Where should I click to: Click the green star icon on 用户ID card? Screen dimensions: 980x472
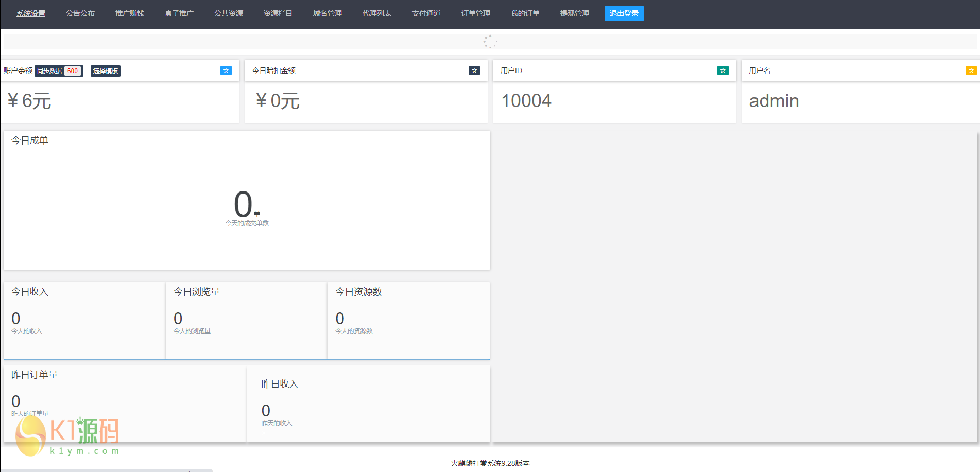[x=723, y=71]
